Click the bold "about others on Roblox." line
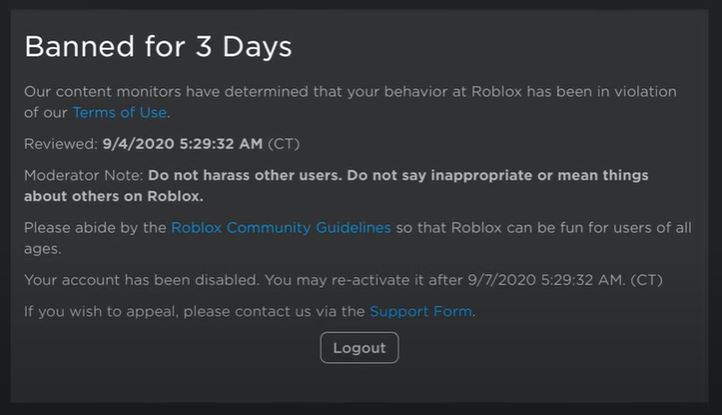This screenshot has height=415, width=722. [x=113, y=196]
